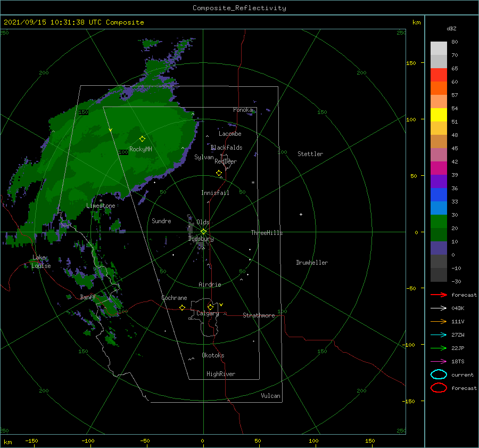Click the boxed 150 range ring label
The width and height of the screenshot is (479, 448).
click(x=83, y=112)
